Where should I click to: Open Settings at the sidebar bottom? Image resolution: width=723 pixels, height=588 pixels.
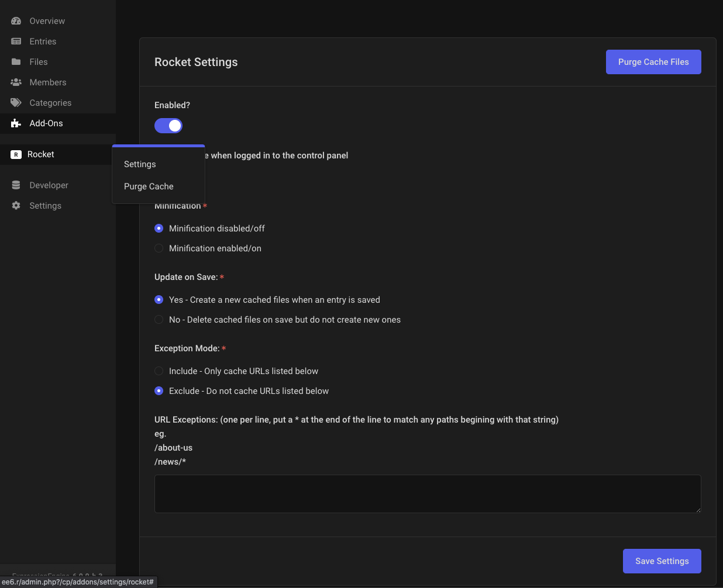[x=58, y=206]
